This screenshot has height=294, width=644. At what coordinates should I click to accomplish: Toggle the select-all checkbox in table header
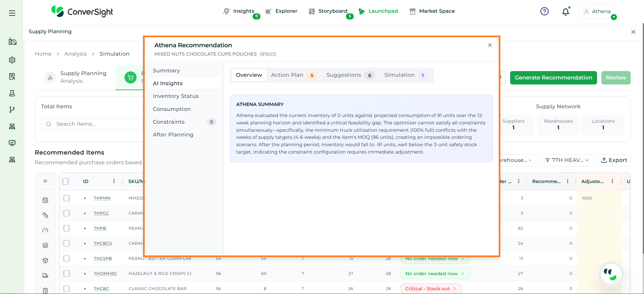[x=66, y=181]
